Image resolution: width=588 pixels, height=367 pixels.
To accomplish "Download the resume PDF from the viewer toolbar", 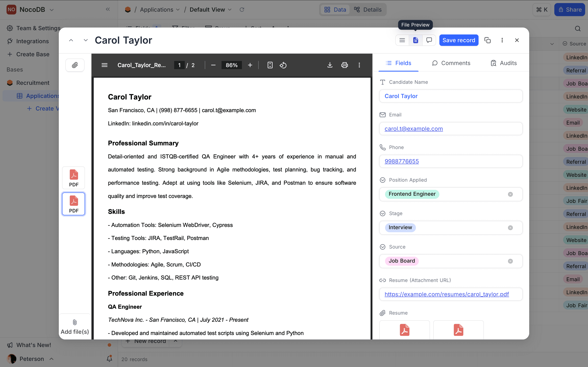I will (x=330, y=65).
